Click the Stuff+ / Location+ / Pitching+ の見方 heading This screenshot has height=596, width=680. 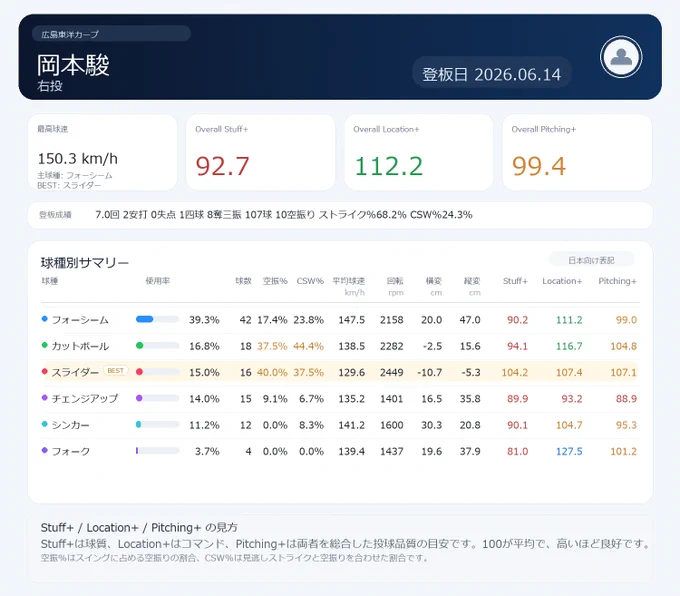click(139, 527)
